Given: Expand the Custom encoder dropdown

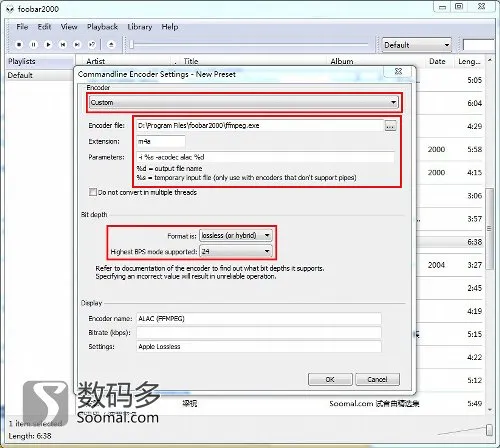Looking at the screenshot, I should (244, 102).
